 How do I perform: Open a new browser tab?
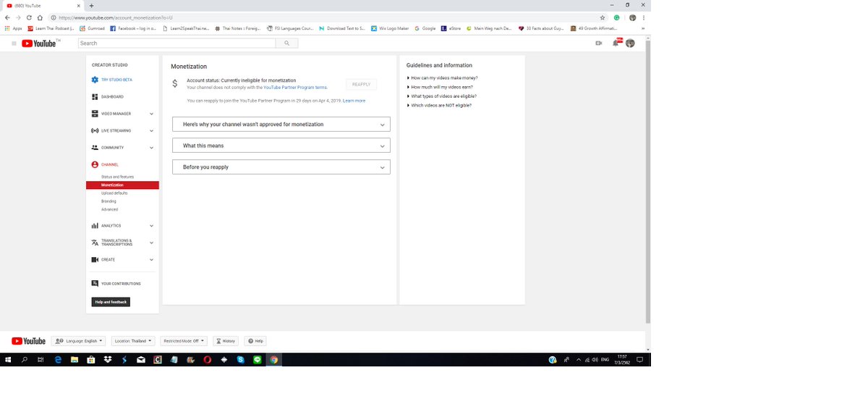pos(91,5)
